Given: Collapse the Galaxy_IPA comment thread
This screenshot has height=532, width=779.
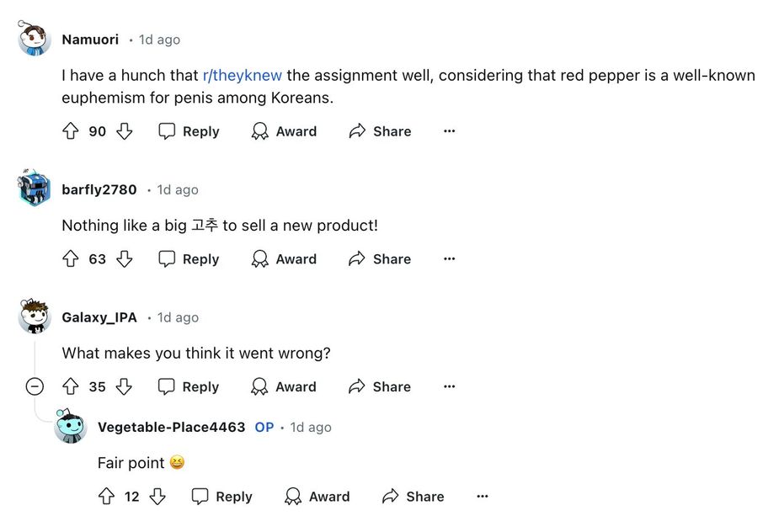Looking at the screenshot, I should coord(35,387).
